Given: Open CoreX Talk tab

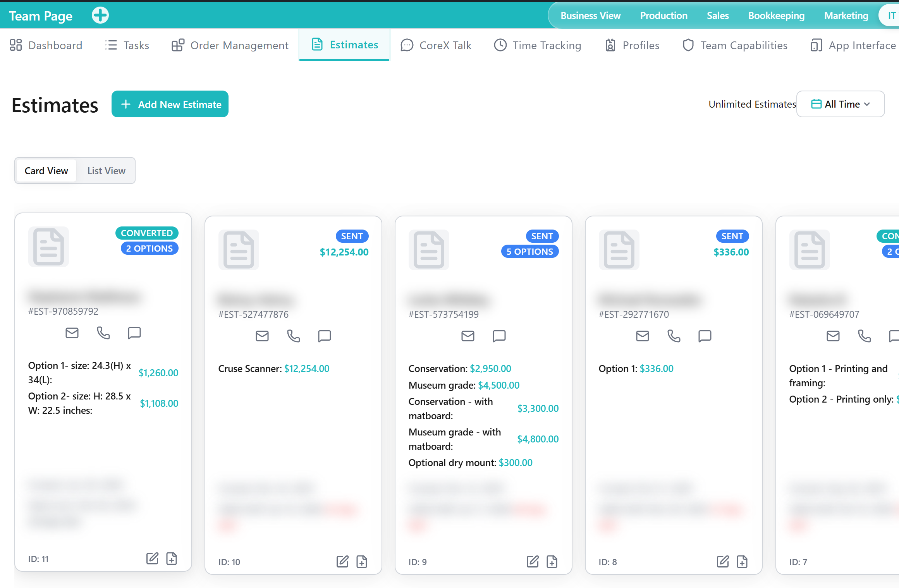Looking at the screenshot, I should [x=436, y=45].
